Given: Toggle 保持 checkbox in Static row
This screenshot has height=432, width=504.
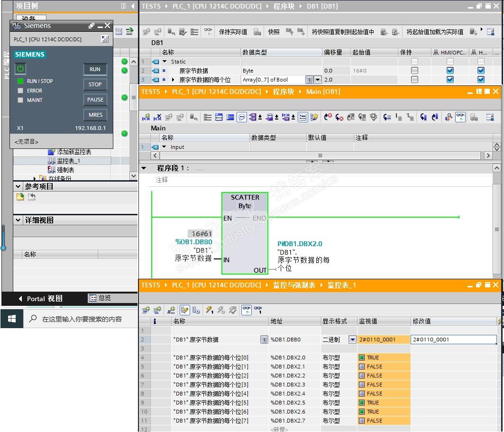Looking at the screenshot, I should (x=415, y=61).
